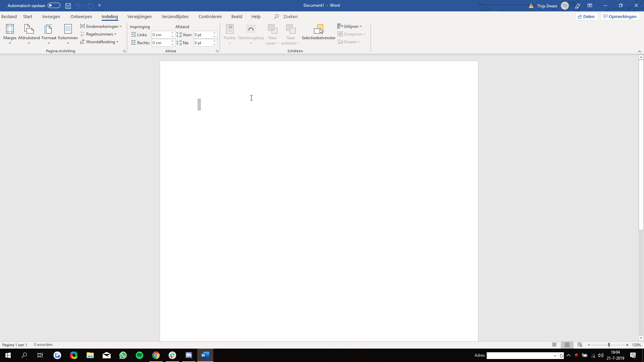The image size is (644, 362).
Task: Expand the Eindemarkeringen breaks dropdown
Action: [101, 26]
